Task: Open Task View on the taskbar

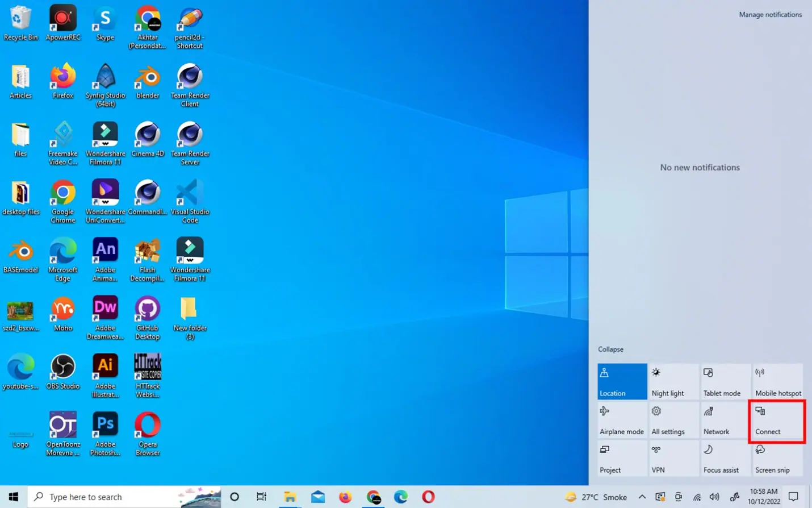Action: point(261,497)
